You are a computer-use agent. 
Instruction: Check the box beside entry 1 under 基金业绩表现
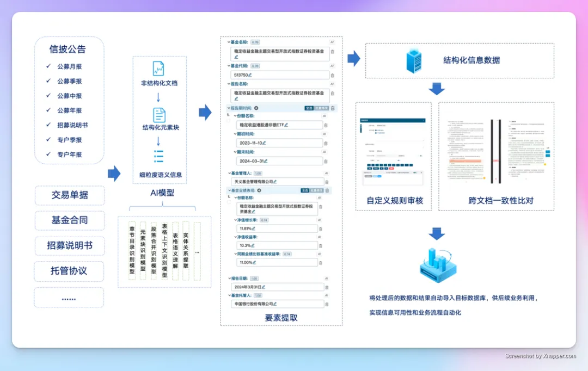click(x=228, y=201)
